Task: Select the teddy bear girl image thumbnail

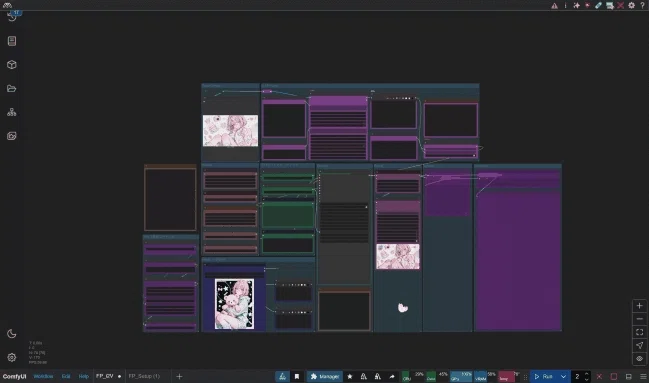Action: [x=234, y=304]
